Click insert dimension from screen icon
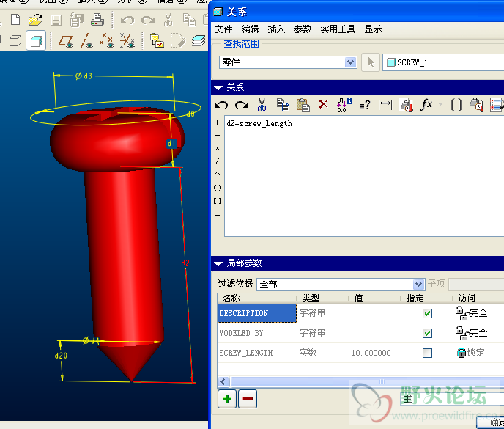Screen dimensions: 504x429 [x=385, y=105]
